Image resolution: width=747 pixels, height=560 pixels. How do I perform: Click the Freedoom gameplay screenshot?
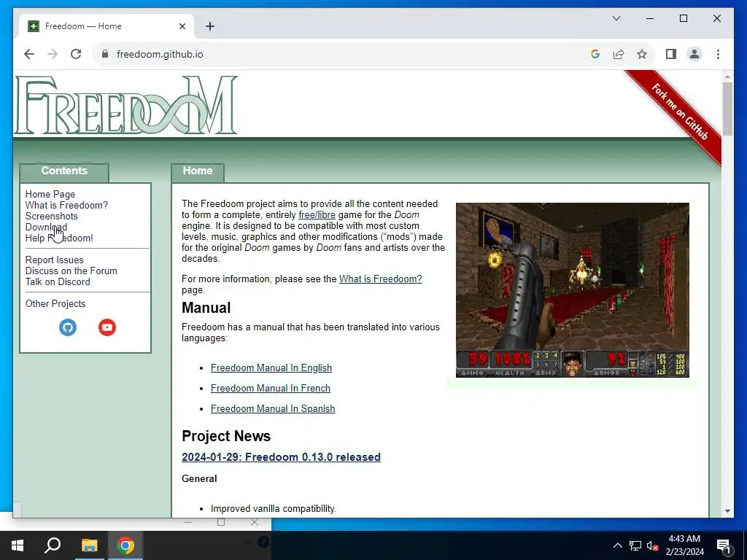(x=572, y=290)
